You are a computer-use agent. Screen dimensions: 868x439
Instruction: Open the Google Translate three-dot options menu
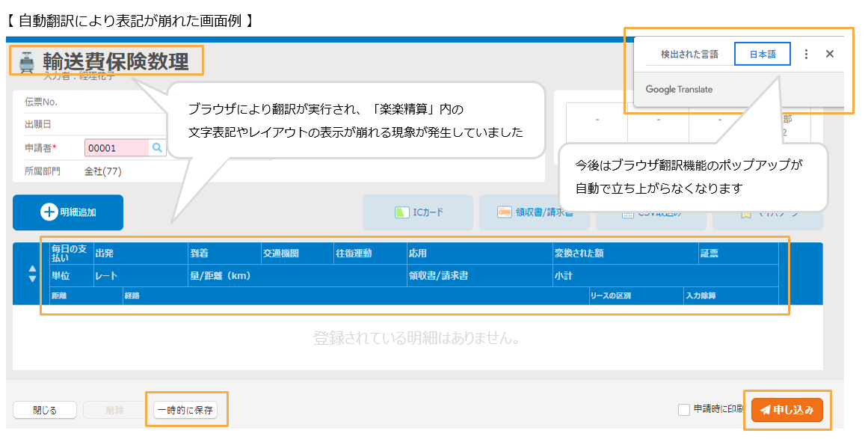806,54
